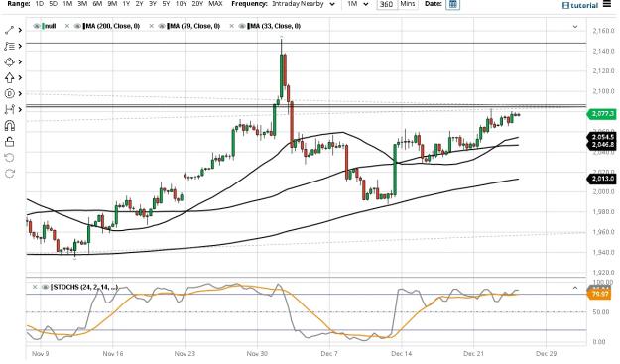Set the range to 6M
620x364 pixels.
[97, 4]
